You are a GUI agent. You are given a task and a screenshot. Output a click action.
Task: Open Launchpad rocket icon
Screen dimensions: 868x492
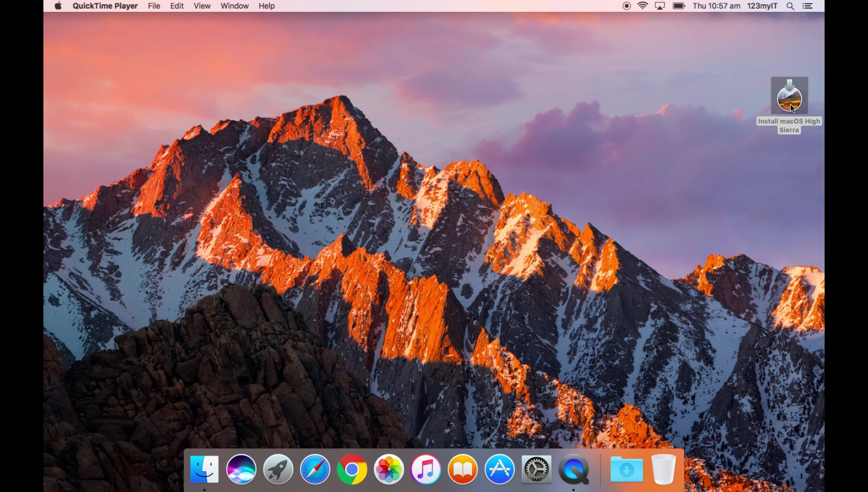tap(278, 469)
